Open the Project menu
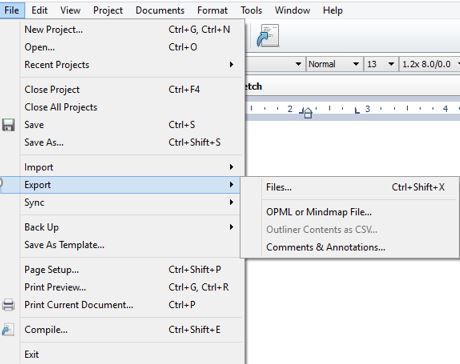This screenshot has width=460, height=364. 108,10
